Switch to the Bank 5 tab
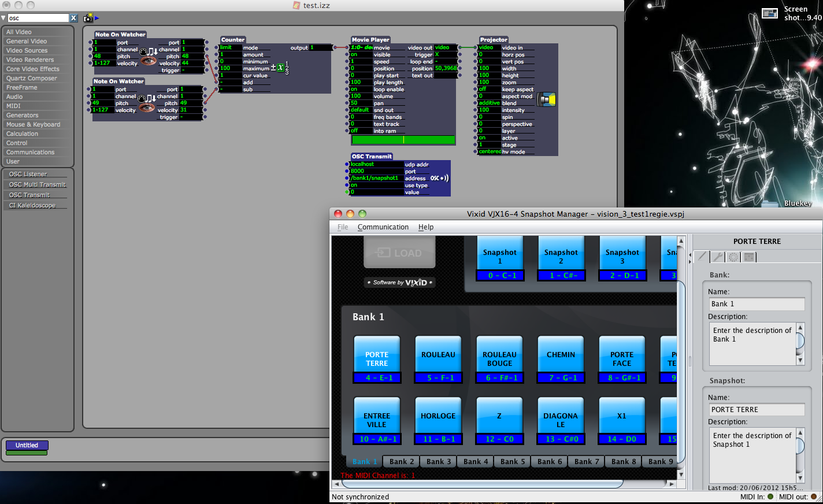823x504 pixels. (x=513, y=462)
